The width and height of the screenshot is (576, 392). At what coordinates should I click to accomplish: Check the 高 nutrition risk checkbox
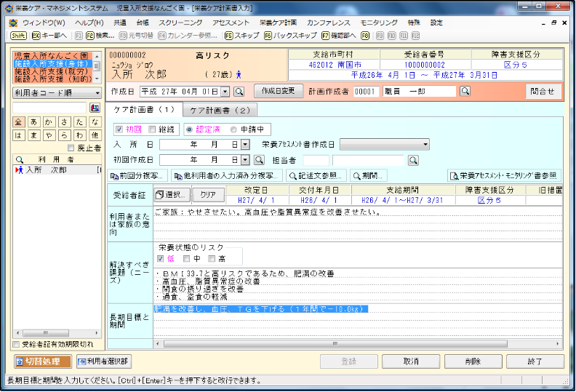(x=212, y=258)
